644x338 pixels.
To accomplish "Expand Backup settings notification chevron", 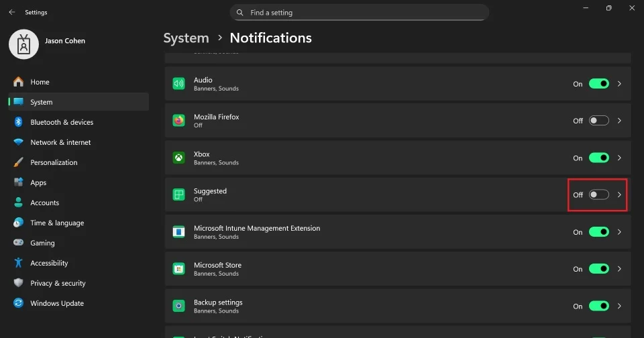I will [x=619, y=306].
